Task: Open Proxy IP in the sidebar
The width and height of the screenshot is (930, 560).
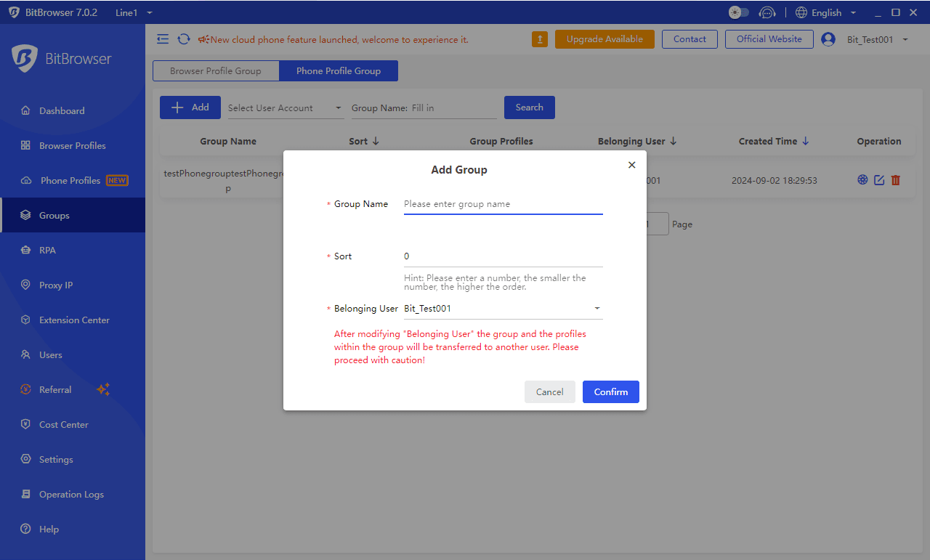Action: pos(56,285)
